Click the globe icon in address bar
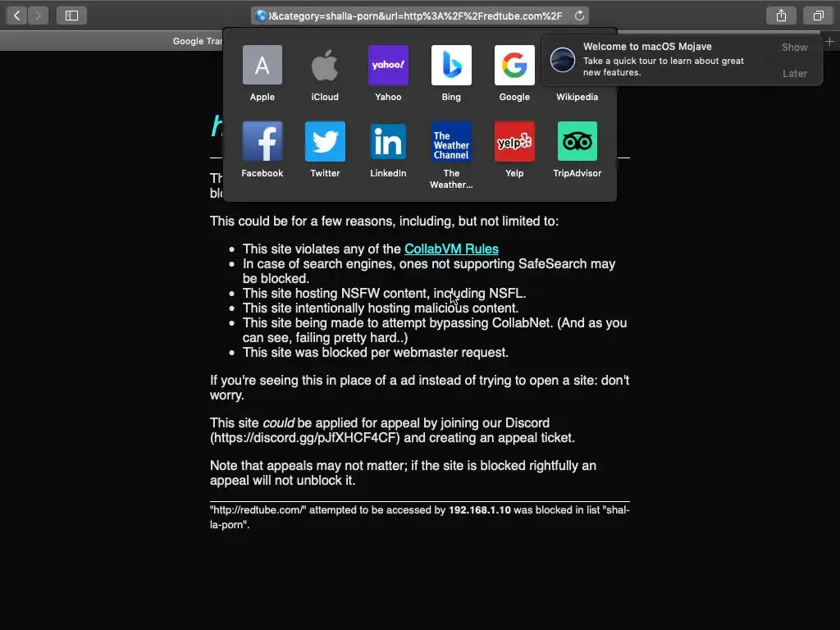 pyautogui.click(x=261, y=16)
